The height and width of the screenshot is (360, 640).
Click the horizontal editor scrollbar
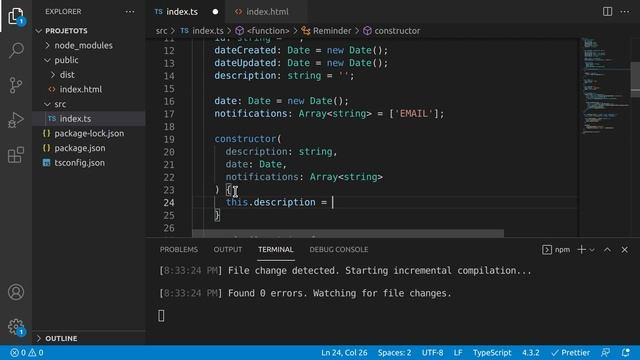pyautogui.click(x=348, y=233)
